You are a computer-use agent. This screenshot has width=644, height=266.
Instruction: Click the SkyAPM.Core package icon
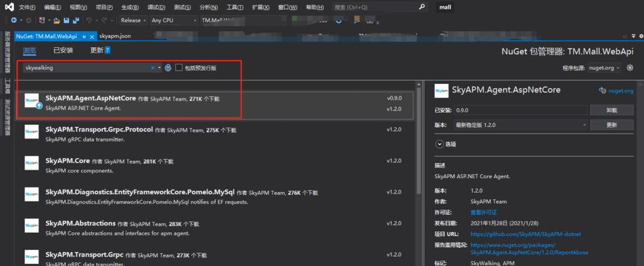tap(32, 163)
